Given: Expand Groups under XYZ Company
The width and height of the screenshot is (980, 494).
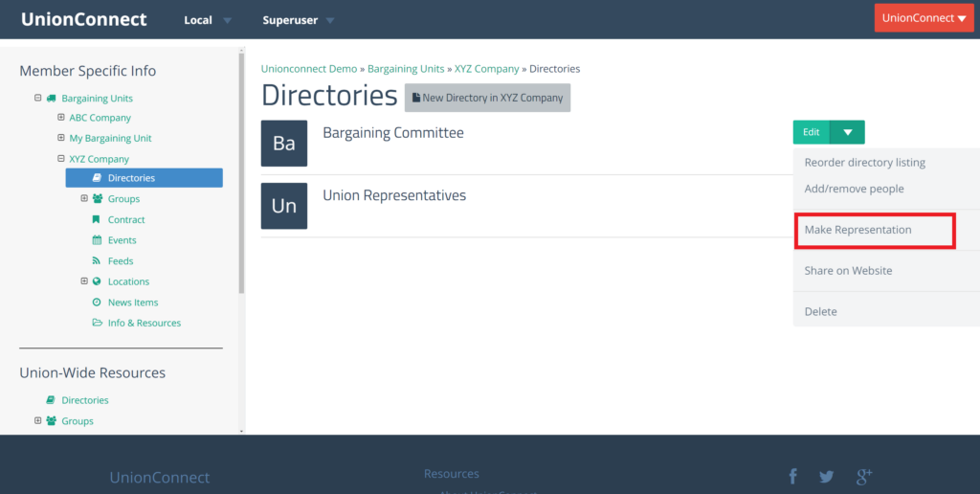Looking at the screenshot, I should (84, 198).
